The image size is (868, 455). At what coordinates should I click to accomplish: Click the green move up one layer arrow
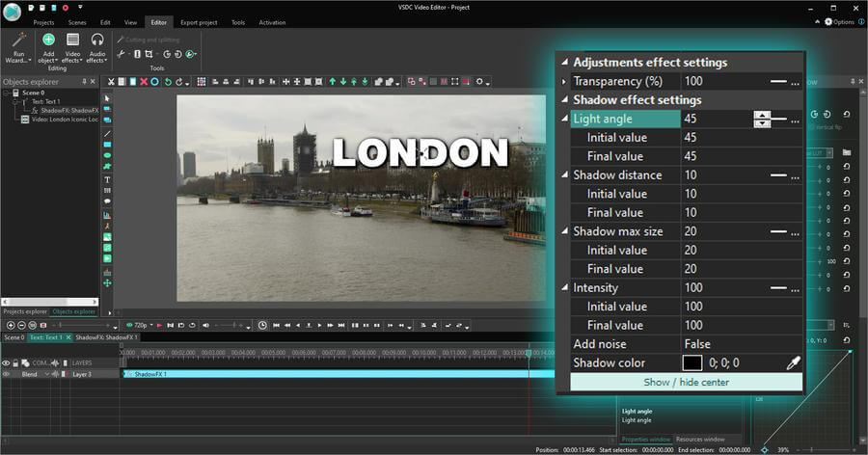(332, 81)
